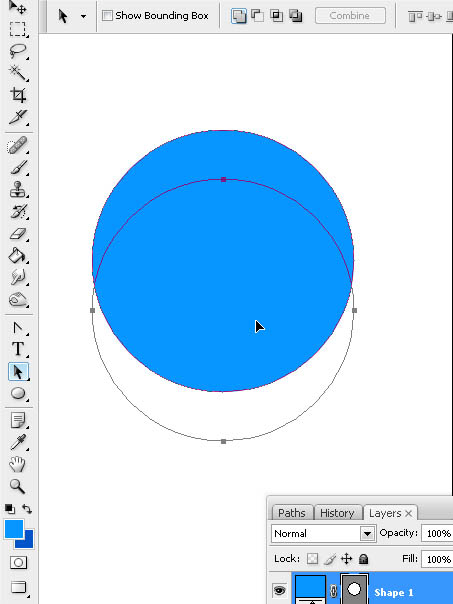Select the Horizontal Type tool

click(18, 349)
